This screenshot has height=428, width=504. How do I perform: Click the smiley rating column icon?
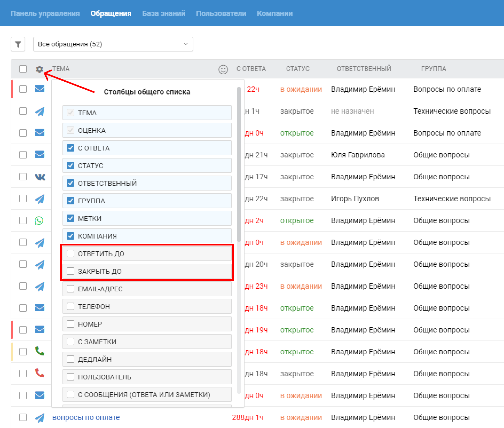(x=223, y=69)
